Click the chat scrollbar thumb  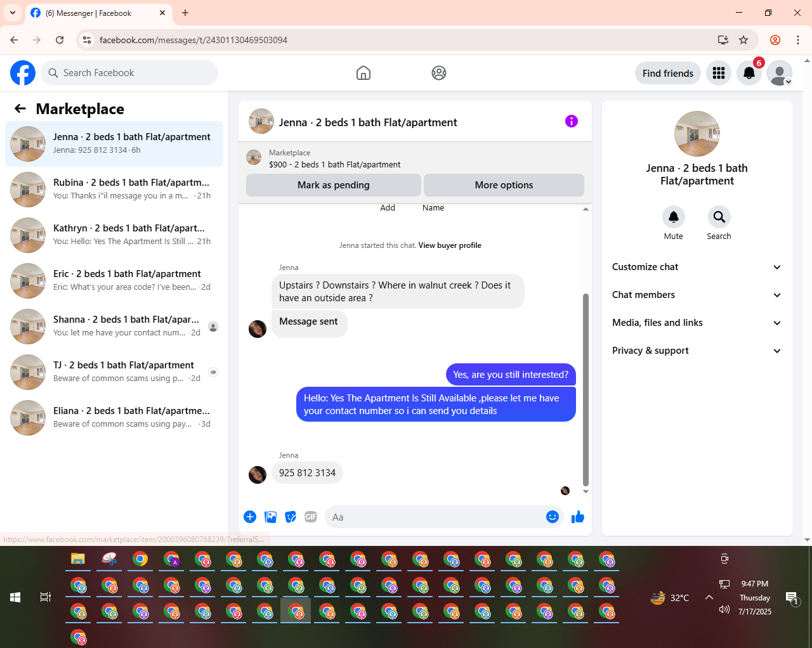[586, 389]
